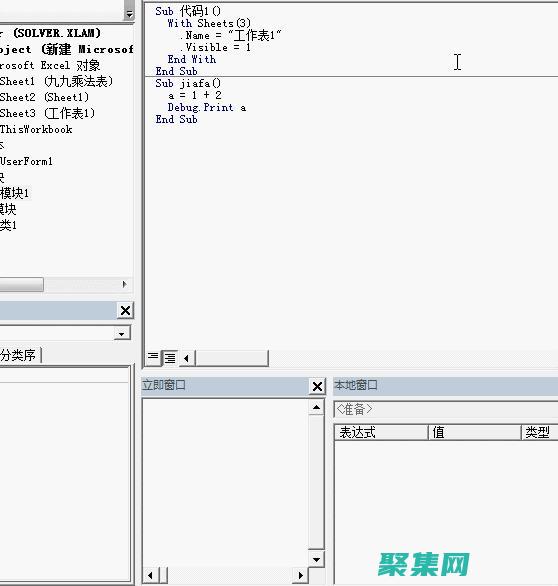
Task: Select 类1 class module in project tree
Action: tap(8, 225)
